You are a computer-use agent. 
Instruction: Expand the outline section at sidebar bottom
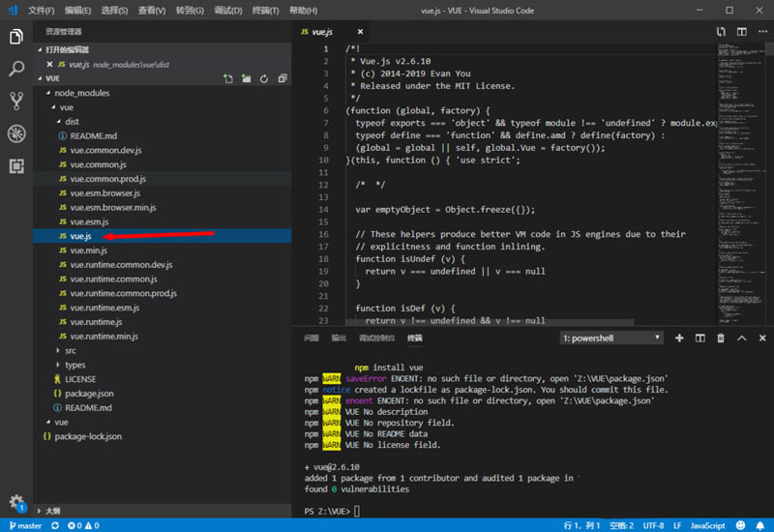pos(51,510)
